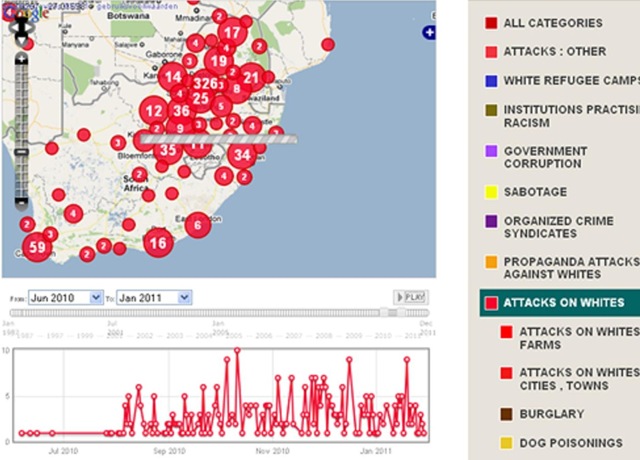Select the highlighted Attacks on Whites category
Image resolution: width=640 pixels, height=460 pixels.
(560, 302)
